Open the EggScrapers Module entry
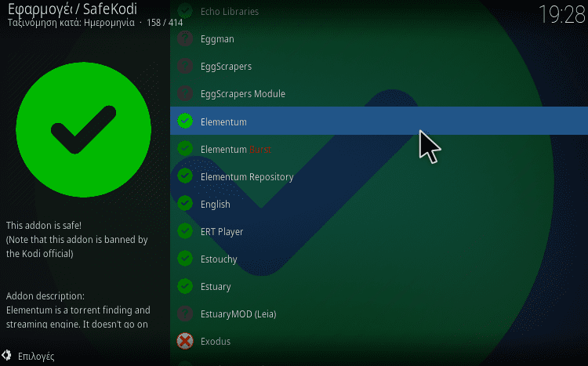 (x=379, y=93)
